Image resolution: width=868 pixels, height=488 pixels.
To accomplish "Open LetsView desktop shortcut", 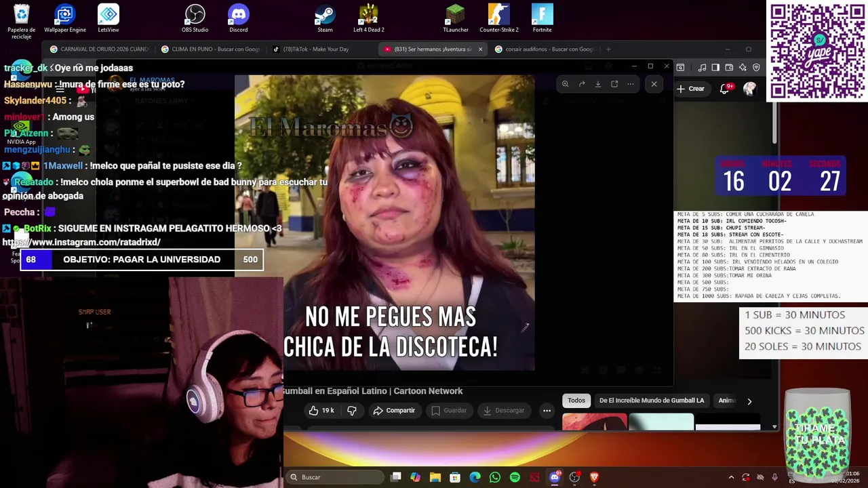I will pyautogui.click(x=108, y=18).
